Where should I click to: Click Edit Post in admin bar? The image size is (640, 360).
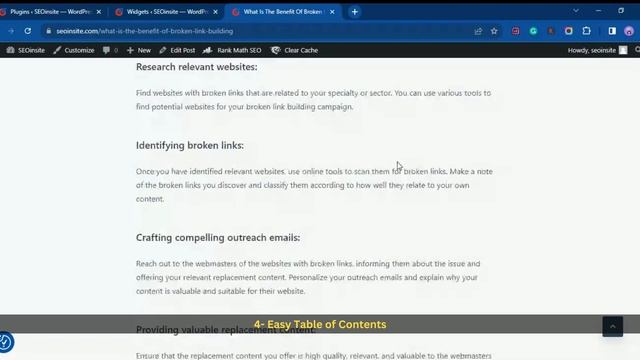177,50
